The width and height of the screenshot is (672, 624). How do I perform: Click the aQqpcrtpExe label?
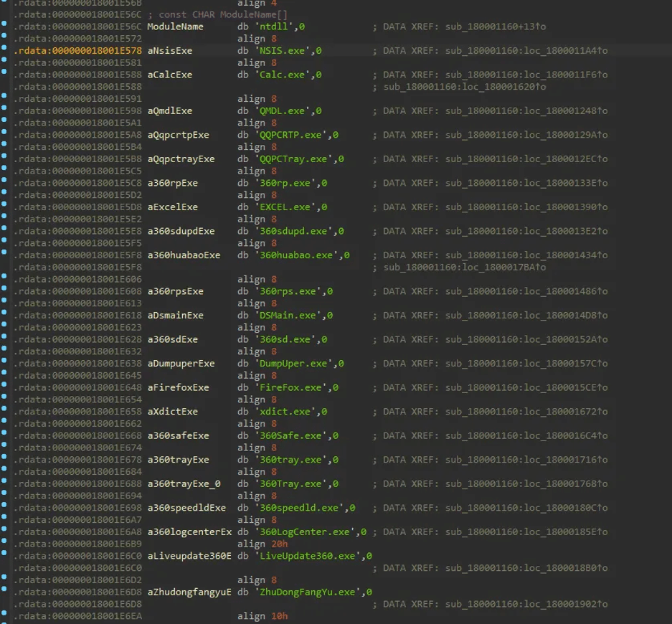pyautogui.click(x=179, y=135)
